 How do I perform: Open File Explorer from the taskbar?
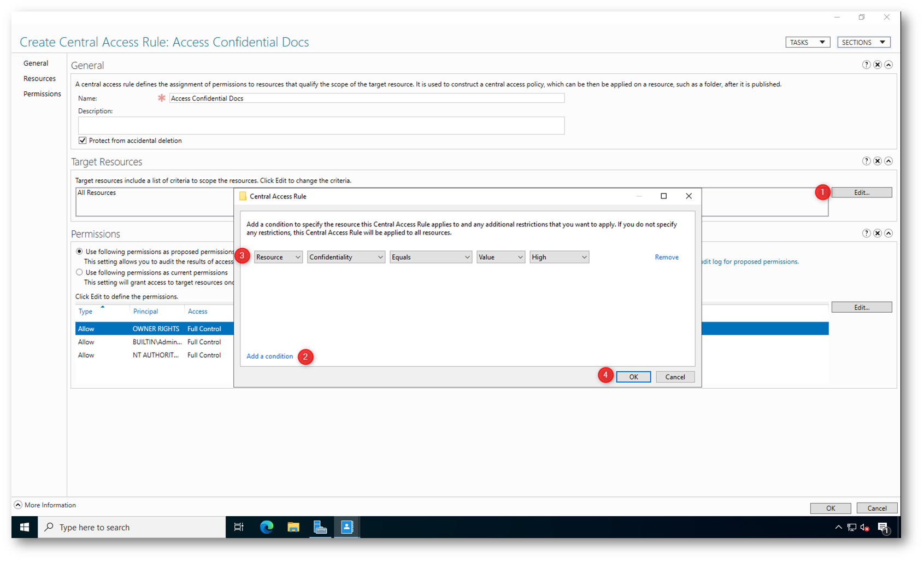pyautogui.click(x=293, y=527)
